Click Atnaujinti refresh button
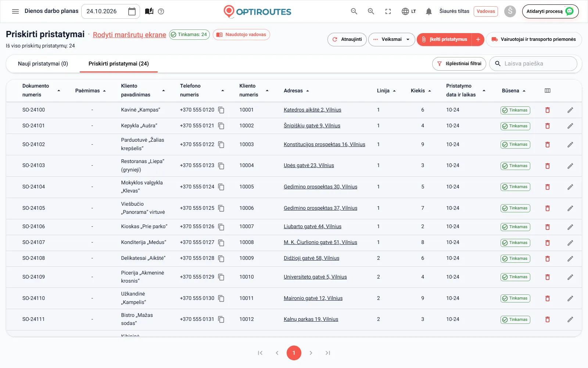The width and height of the screenshot is (588, 368). click(x=347, y=39)
